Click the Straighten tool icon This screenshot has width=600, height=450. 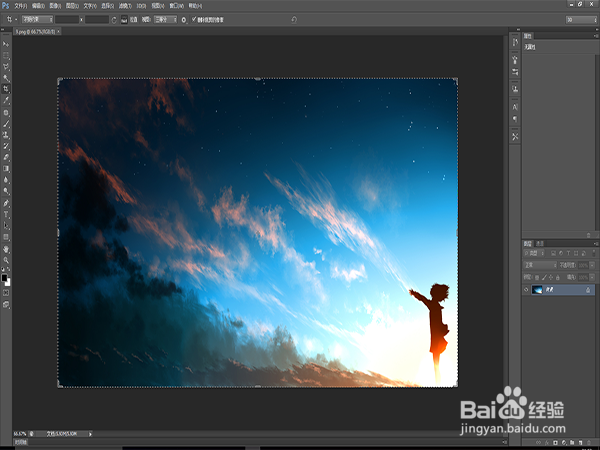coord(124,20)
